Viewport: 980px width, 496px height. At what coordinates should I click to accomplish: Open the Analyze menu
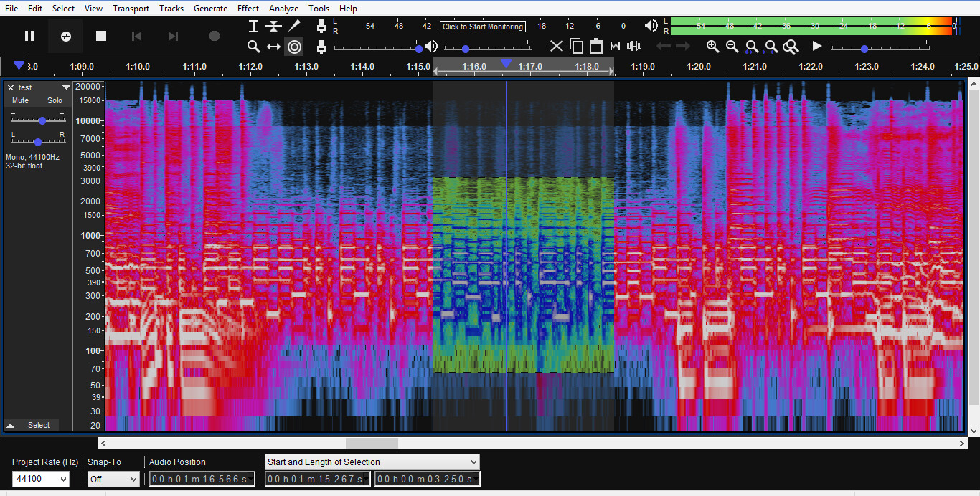283,8
